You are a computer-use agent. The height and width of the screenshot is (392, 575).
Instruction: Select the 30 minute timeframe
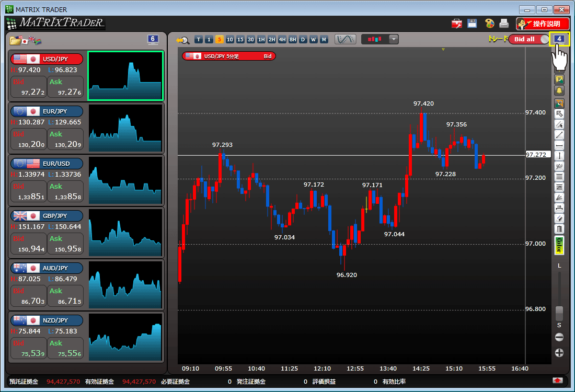250,40
